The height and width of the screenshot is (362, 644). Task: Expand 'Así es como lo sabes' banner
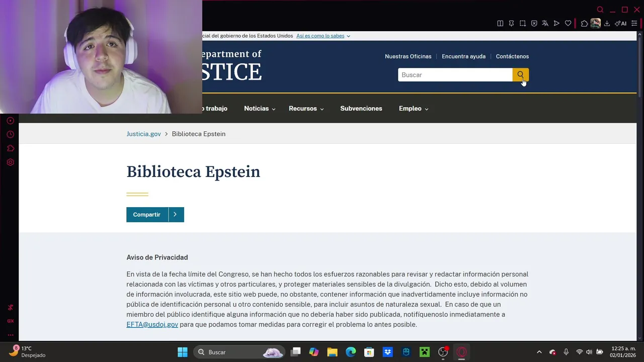point(323,36)
